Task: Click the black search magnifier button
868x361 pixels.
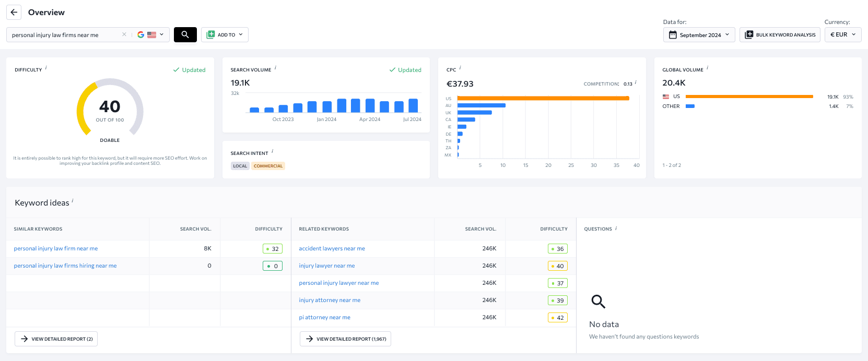Action: pyautogui.click(x=185, y=35)
